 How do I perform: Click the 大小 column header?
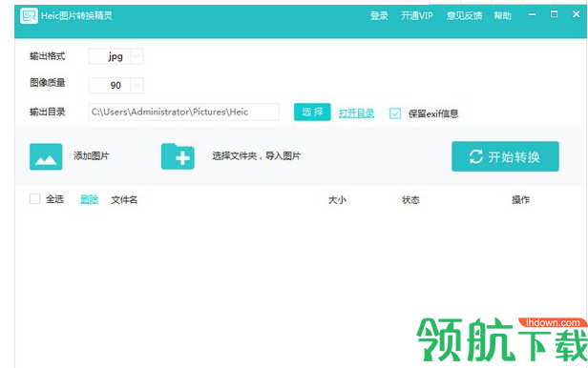pos(337,200)
